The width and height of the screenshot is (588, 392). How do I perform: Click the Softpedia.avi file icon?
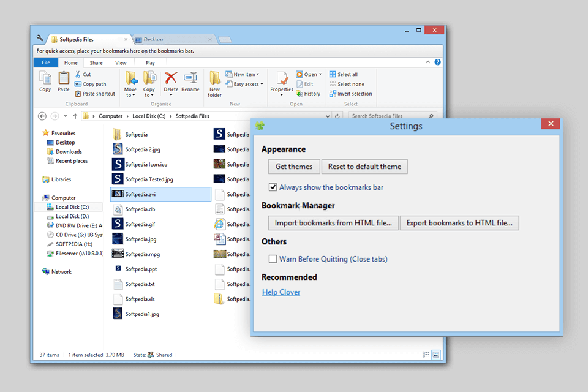[x=118, y=194]
